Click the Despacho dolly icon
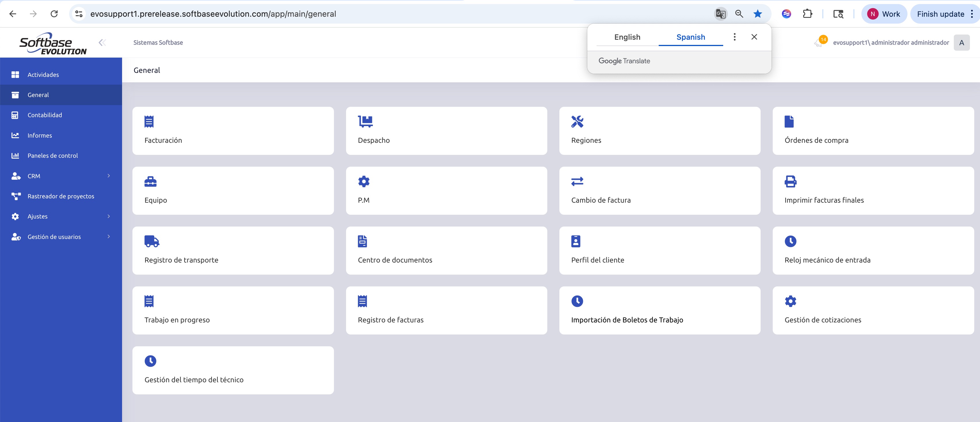Image resolution: width=980 pixels, height=422 pixels. [x=365, y=122]
